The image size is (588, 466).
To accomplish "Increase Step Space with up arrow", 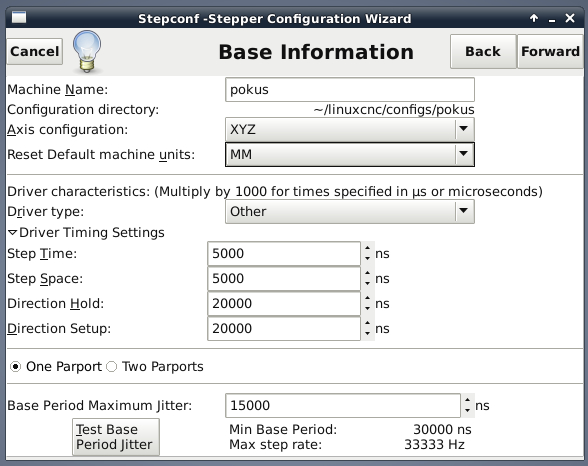I will click(x=368, y=273).
